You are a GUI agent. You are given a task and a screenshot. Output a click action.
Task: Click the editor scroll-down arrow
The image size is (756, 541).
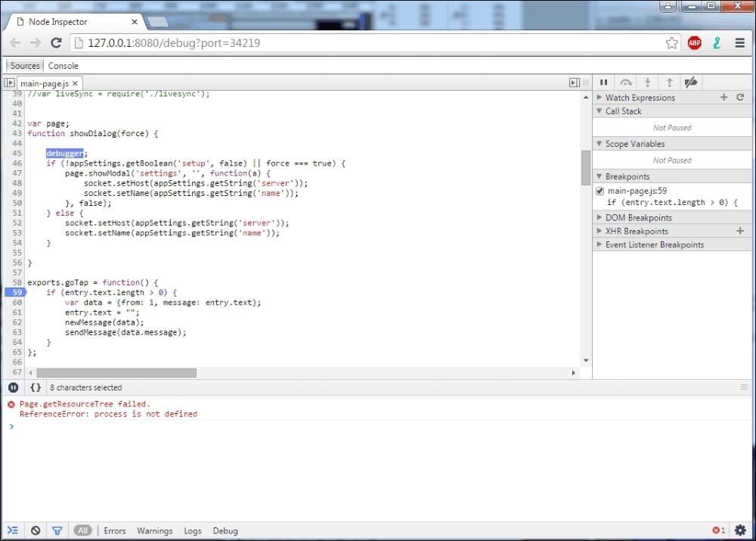(586, 360)
